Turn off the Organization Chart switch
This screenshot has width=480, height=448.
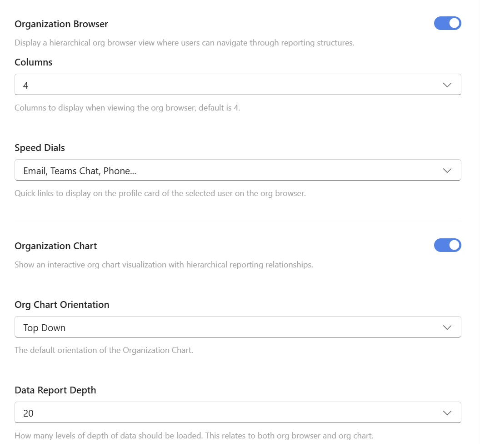pos(447,246)
